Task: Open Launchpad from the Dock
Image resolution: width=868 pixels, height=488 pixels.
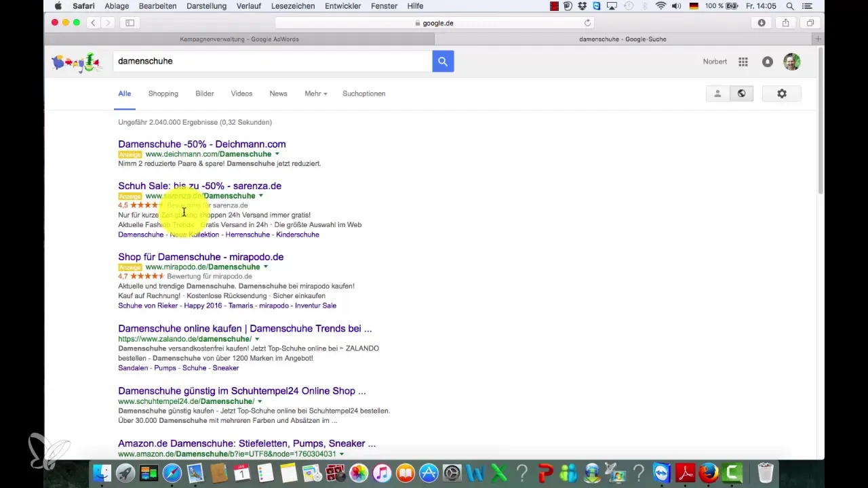Action: point(125,472)
